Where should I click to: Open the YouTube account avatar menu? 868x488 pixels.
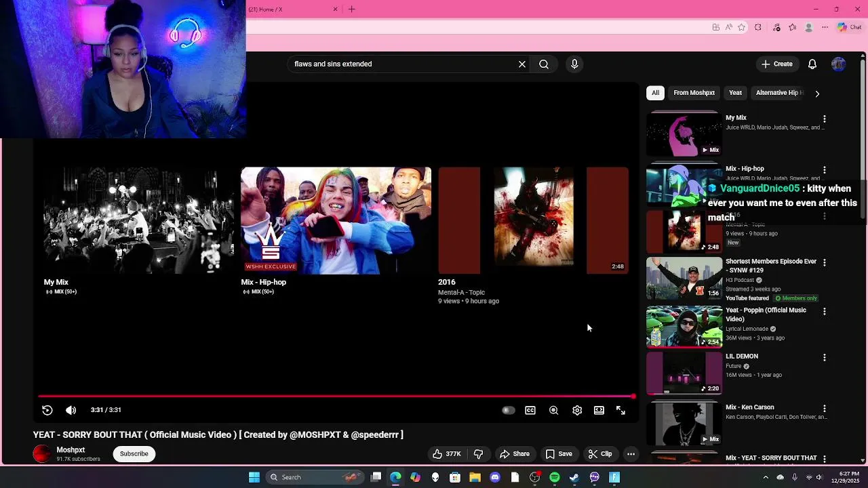click(x=839, y=64)
